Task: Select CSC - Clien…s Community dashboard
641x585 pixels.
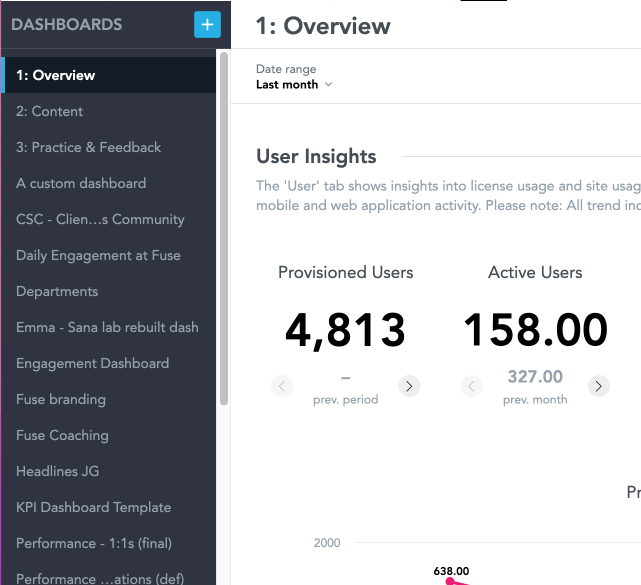Action: tap(100, 219)
